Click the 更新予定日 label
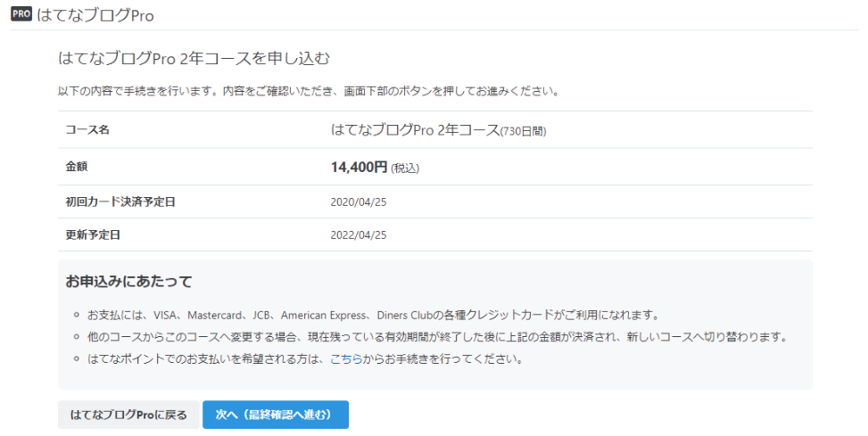 (x=93, y=234)
